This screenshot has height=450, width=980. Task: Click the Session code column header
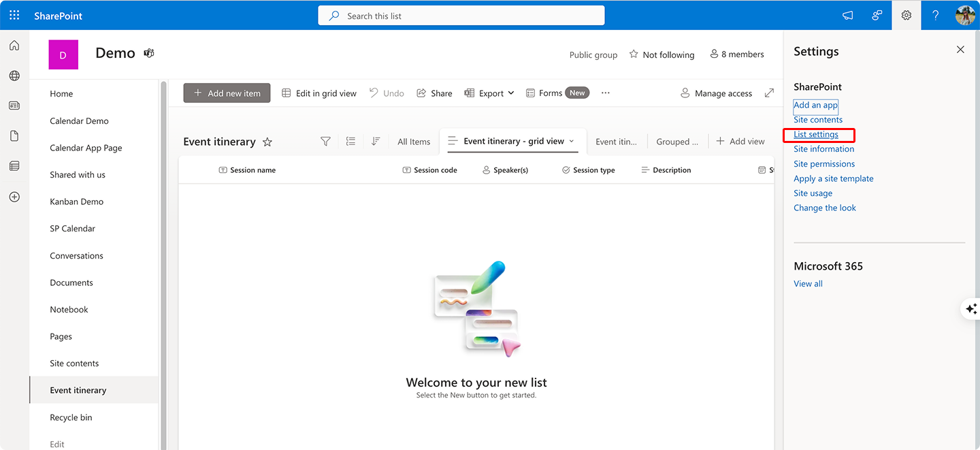[429, 170]
